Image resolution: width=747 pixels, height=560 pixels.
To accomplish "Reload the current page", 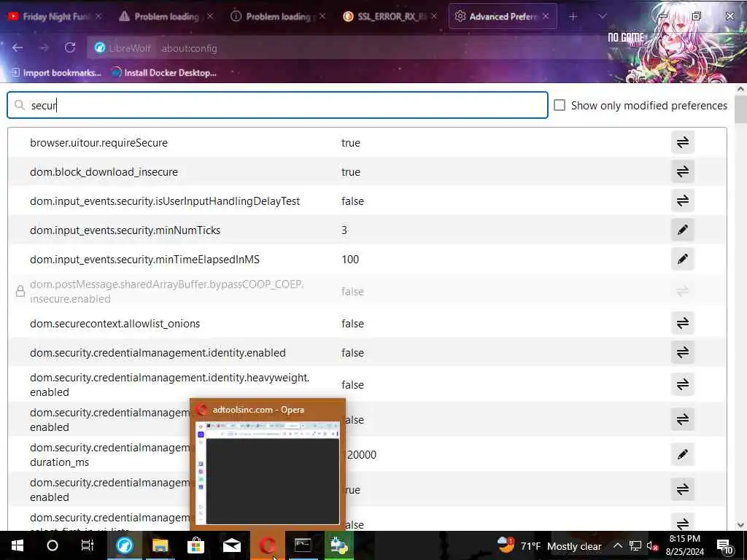I will point(70,47).
